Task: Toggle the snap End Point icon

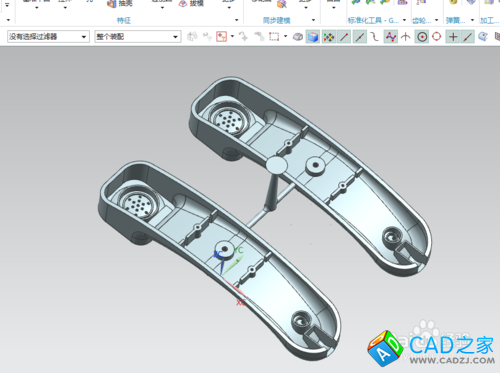Action: pos(344,37)
